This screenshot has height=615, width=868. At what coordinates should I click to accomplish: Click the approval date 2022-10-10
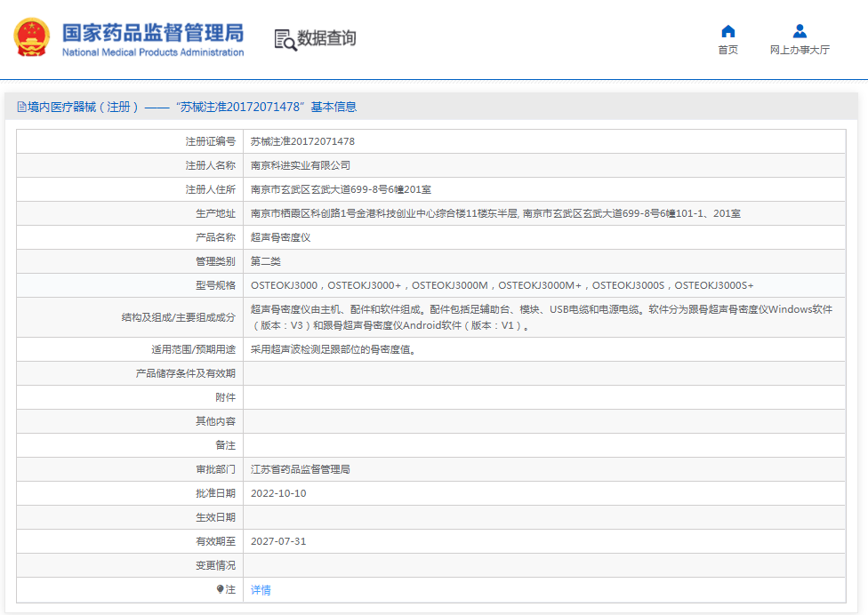[278, 493]
